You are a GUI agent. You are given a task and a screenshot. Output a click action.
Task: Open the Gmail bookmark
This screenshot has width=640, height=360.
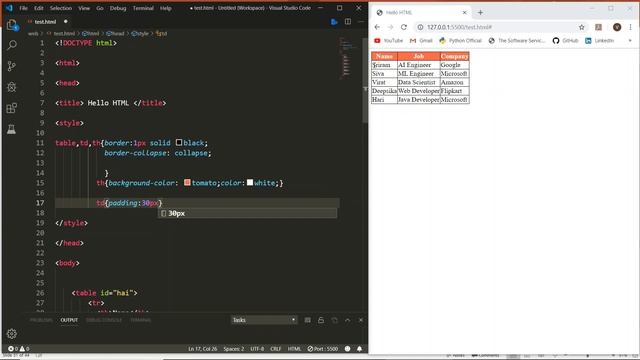[x=421, y=40]
